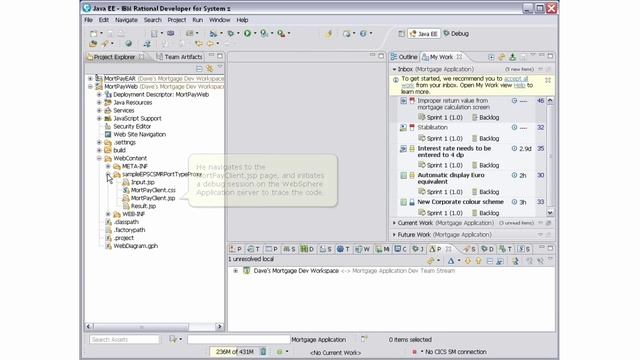Open the New Corporate colour scheme work item

click(460, 202)
